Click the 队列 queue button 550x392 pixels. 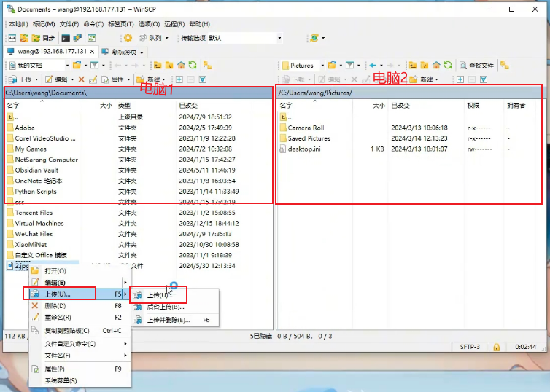point(150,38)
